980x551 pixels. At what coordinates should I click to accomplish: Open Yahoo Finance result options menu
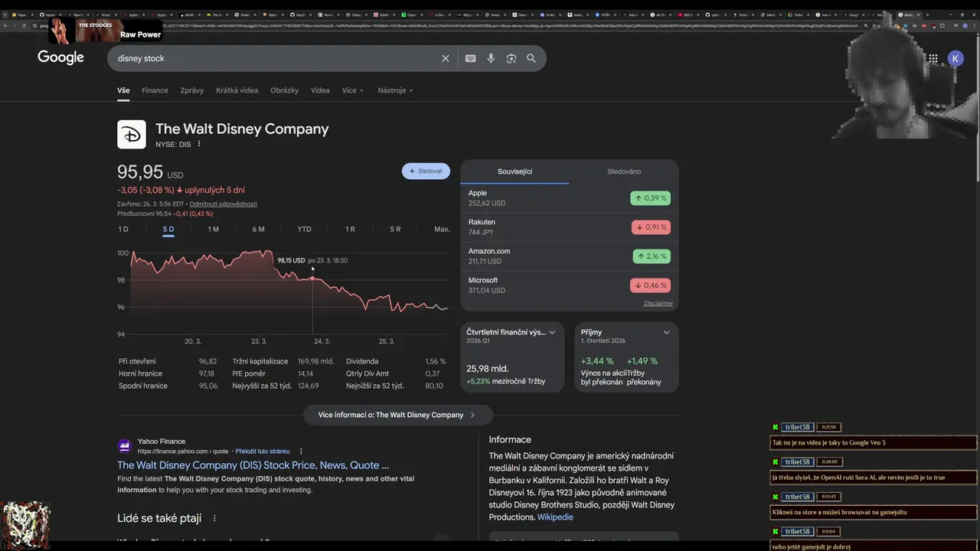(x=301, y=452)
